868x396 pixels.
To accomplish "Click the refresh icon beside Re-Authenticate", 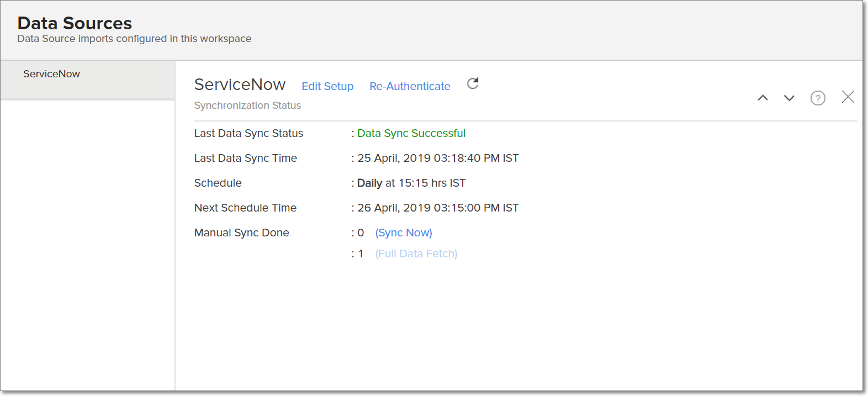I will pos(473,83).
